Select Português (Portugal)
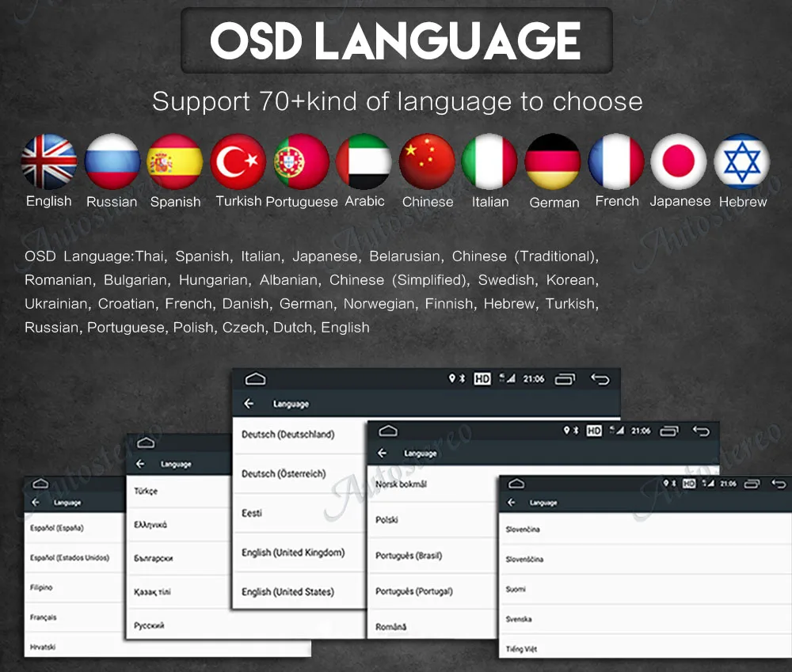Image resolution: width=792 pixels, height=672 pixels. 432,590
